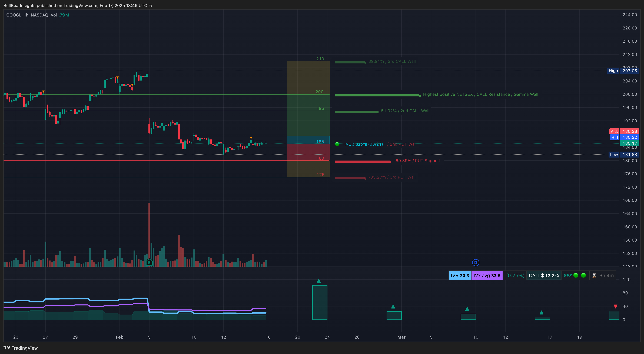The height and width of the screenshot is (354, 644).
Task: Click the 224.00 price axis label
Action: [x=630, y=15]
